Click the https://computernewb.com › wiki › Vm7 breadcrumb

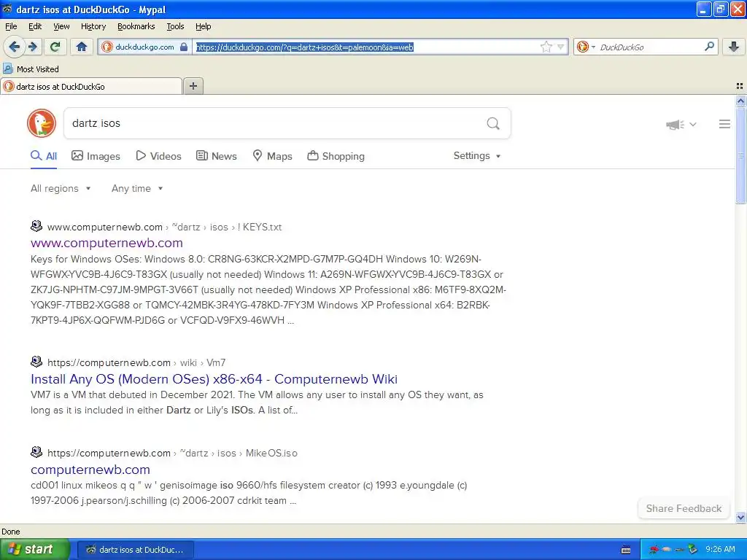(136, 363)
